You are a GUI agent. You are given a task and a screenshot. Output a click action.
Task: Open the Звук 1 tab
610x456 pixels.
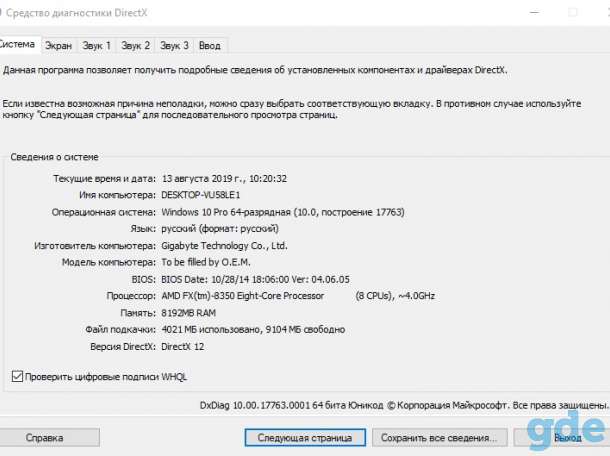[96, 46]
